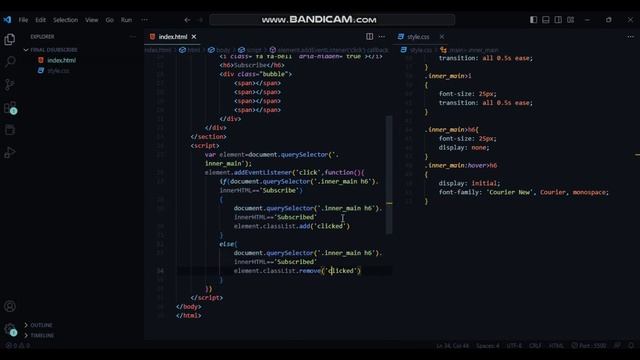Image resolution: width=640 pixels, height=360 pixels.
Task: Switch to the index.html editor tab
Action: pos(173,36)
